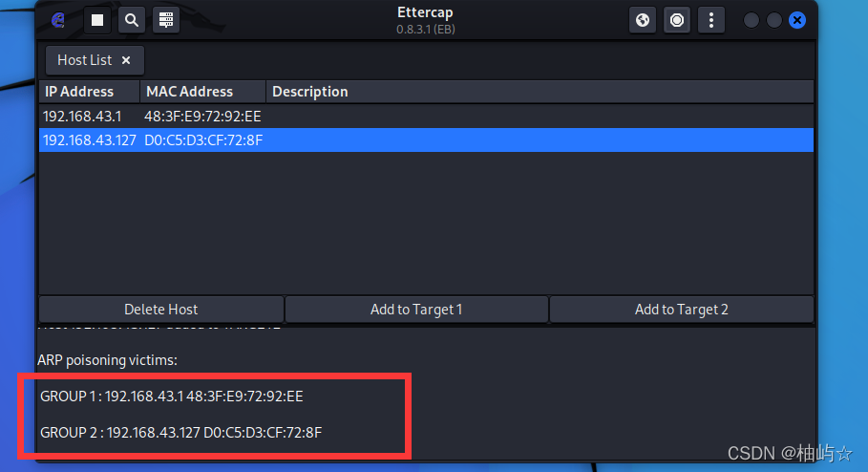868x472 pixels.
Task: Open the MITM menu globe icon
Action: coord(643,20)
